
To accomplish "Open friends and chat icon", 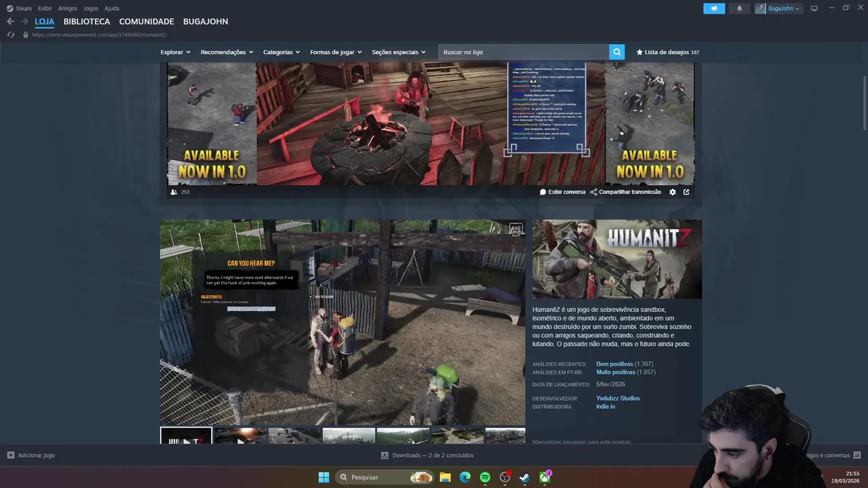I will (x=857, y=455).
